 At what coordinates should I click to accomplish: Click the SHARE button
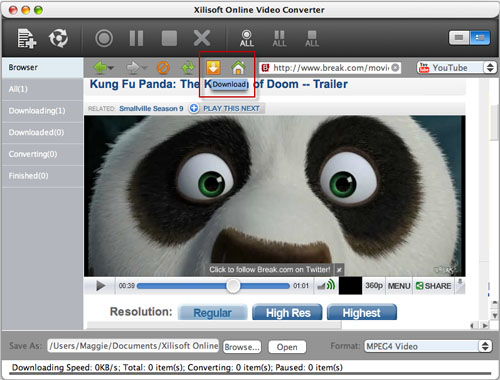(433, 286)
